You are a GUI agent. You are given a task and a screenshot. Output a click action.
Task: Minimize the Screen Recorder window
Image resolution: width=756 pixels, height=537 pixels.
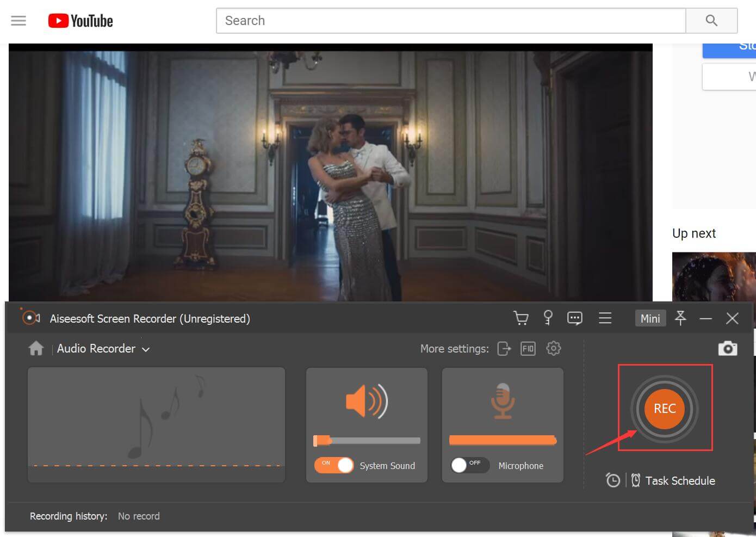point(706,318)
